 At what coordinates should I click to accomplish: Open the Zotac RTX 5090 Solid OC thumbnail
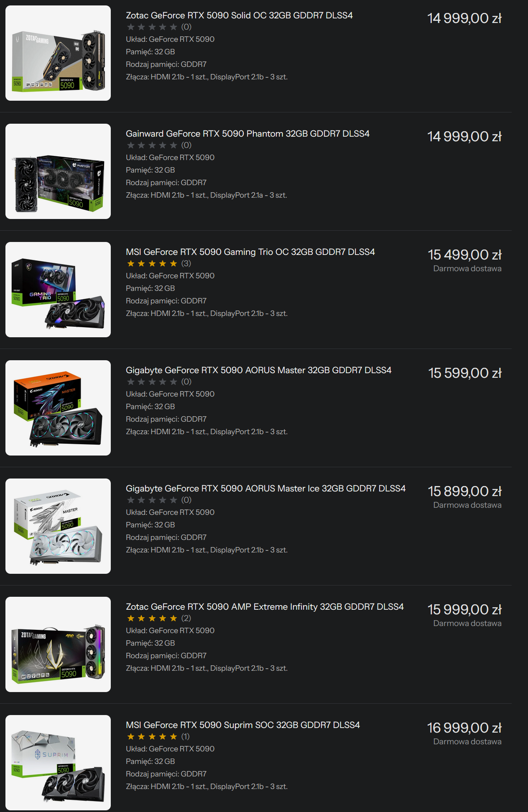coord(58,53)
